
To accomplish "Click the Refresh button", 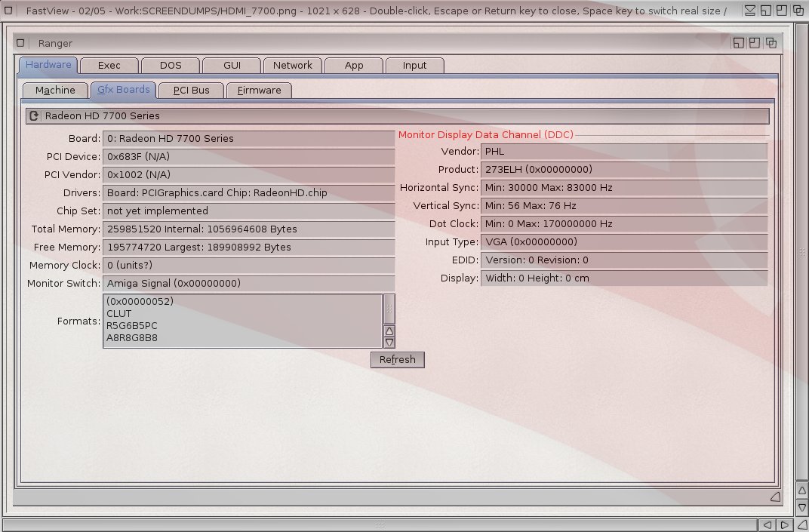I will tap(397, 360).
